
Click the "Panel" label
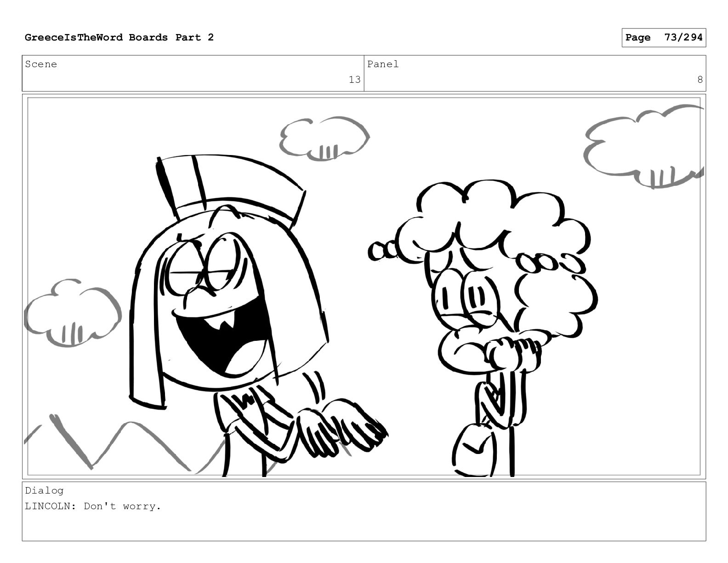[383, 64]
